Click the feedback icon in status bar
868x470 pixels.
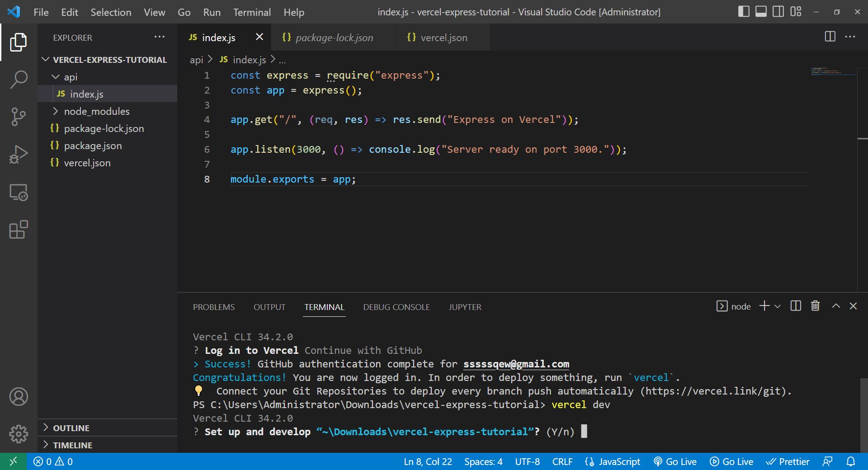(x=827, y=461)
